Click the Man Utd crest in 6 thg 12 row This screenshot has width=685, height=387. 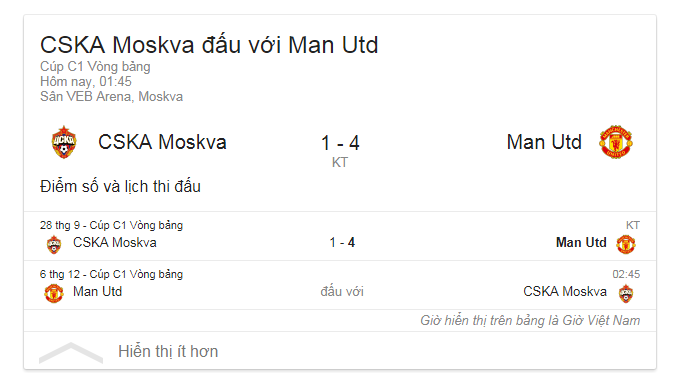54,293
